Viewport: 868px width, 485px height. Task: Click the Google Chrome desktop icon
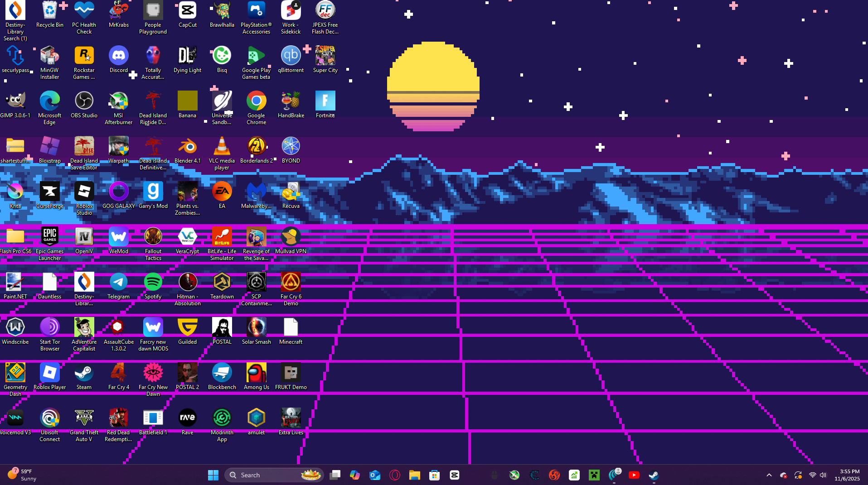tap(256, 101)
